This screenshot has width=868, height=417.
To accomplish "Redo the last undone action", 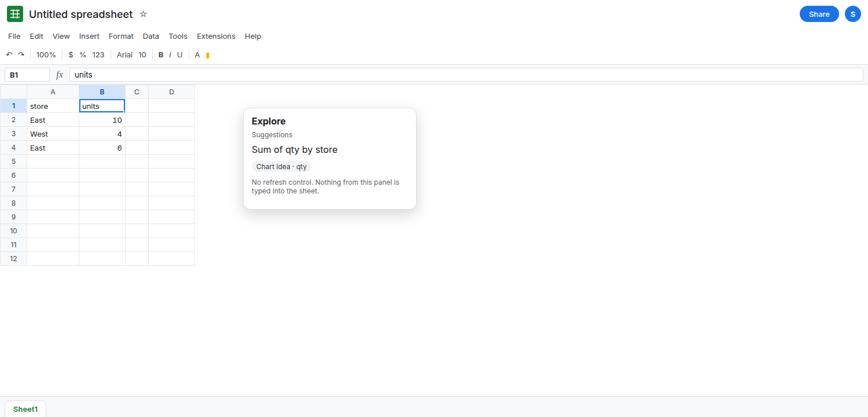I will coord(21,54).
